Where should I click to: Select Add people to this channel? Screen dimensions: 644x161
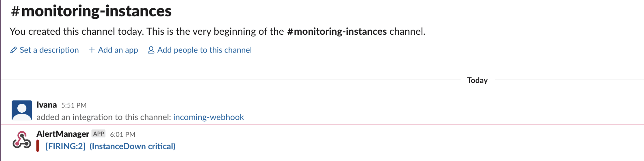(204, 50)
